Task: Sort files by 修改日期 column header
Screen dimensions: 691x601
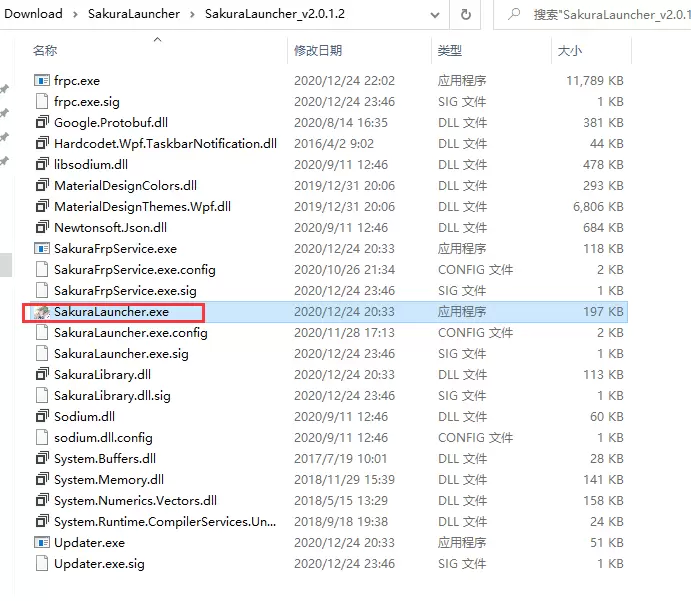Action: point(318,51)
